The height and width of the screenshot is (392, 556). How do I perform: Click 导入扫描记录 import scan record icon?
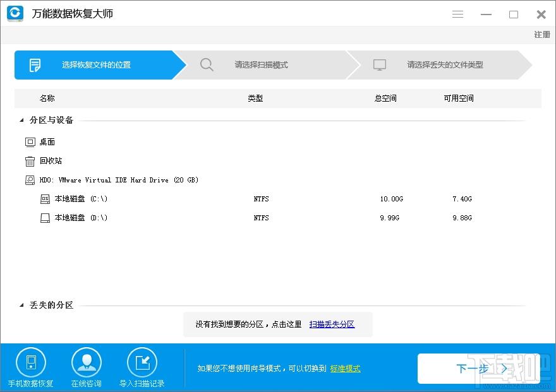pyautogui.click(x=142, y=362)
